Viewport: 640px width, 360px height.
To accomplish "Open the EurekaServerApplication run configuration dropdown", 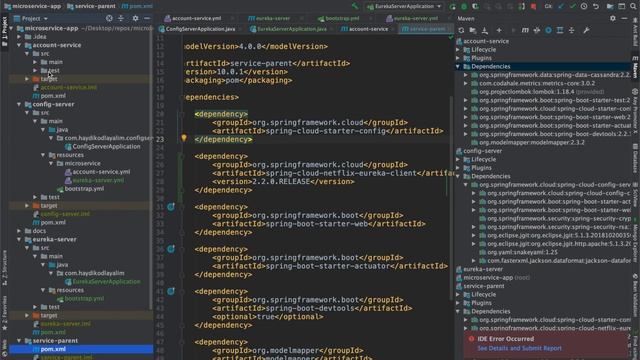I will point(404,7).
